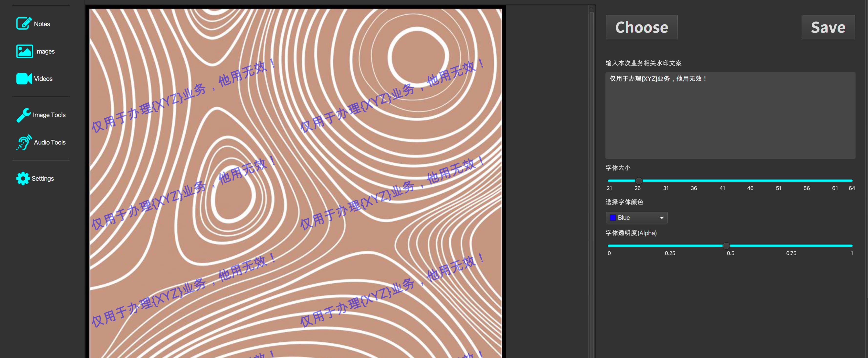Click the '选择字体颜色' label
The image size is (868, 358).
tap(625, 202)
